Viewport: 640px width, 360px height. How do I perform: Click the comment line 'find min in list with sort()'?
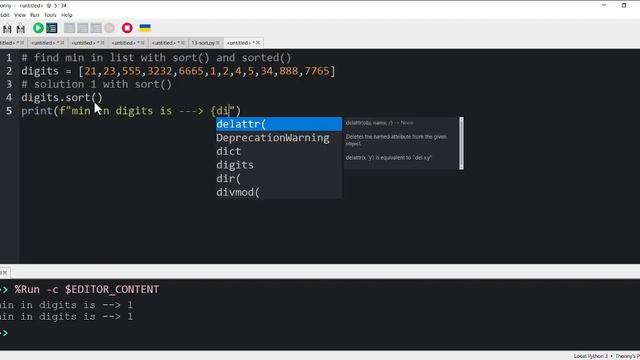click(x=156, y=58)
